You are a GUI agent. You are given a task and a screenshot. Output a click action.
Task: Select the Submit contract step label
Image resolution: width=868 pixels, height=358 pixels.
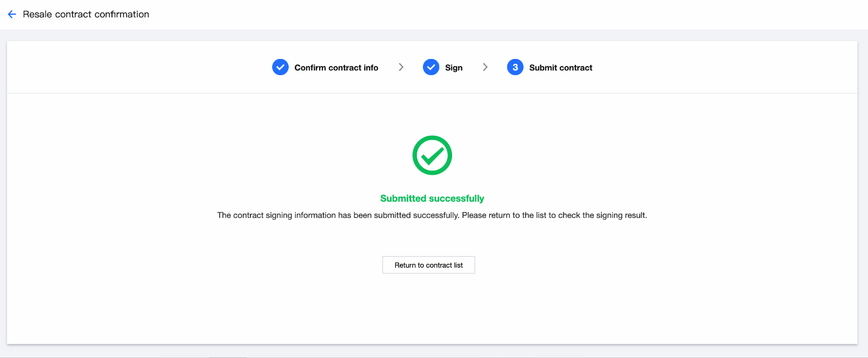pos(560,68)
